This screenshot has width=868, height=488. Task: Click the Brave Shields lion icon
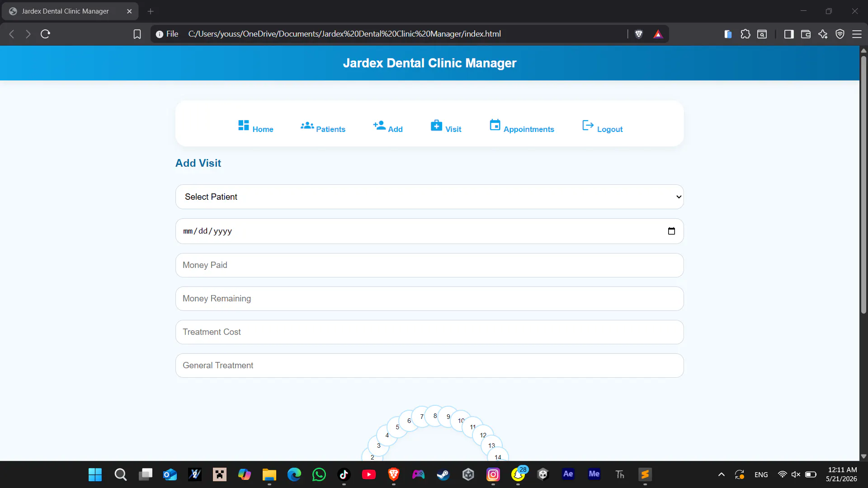click(639, 34)
